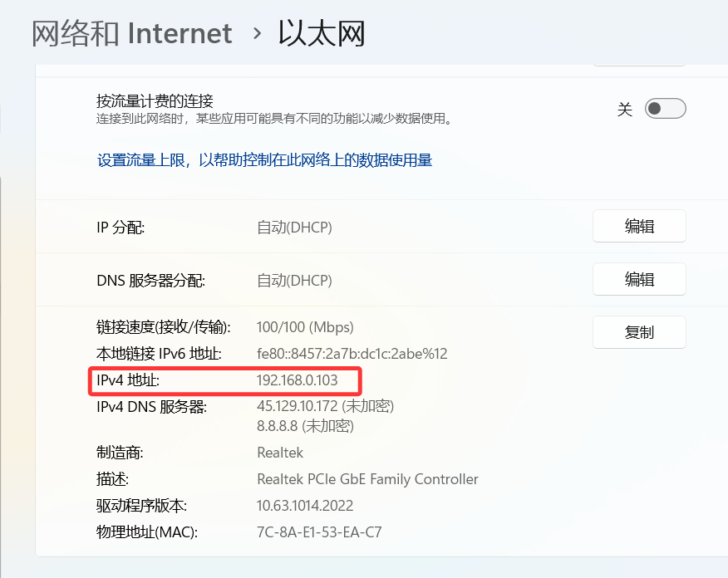Click the driver version 10.63.1014.2022

[304, 506]
